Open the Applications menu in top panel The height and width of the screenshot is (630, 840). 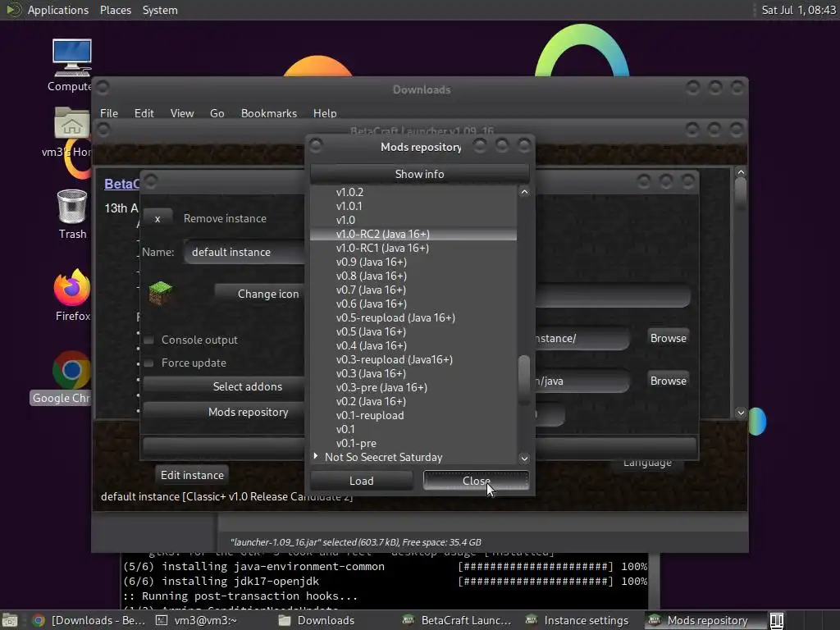pyautogui.click(x=58, y=10)
